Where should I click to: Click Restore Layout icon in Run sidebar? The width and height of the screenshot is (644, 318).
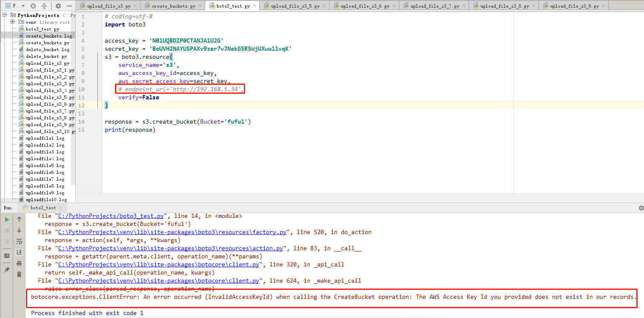coord(7,256)
